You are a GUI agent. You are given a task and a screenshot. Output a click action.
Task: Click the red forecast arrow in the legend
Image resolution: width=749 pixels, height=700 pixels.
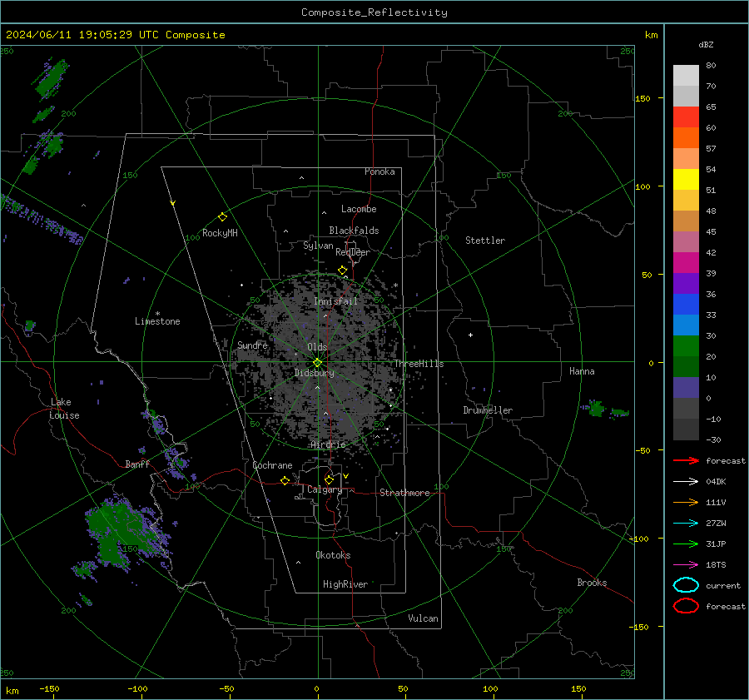tap(686, 460)
